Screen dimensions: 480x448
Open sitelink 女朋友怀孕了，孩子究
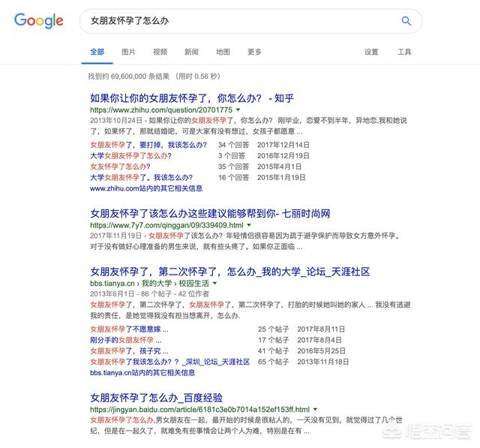129,351
